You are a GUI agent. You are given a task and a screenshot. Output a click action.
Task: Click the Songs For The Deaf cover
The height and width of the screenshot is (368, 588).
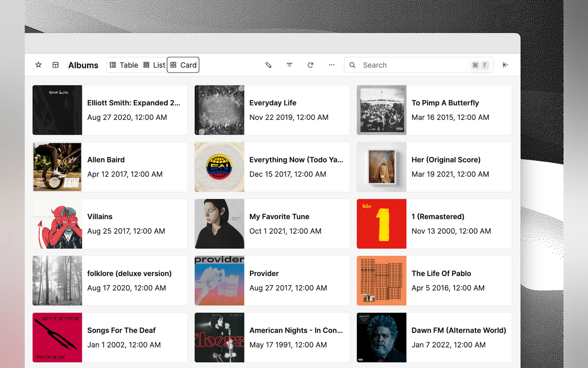tap(57, 337)
